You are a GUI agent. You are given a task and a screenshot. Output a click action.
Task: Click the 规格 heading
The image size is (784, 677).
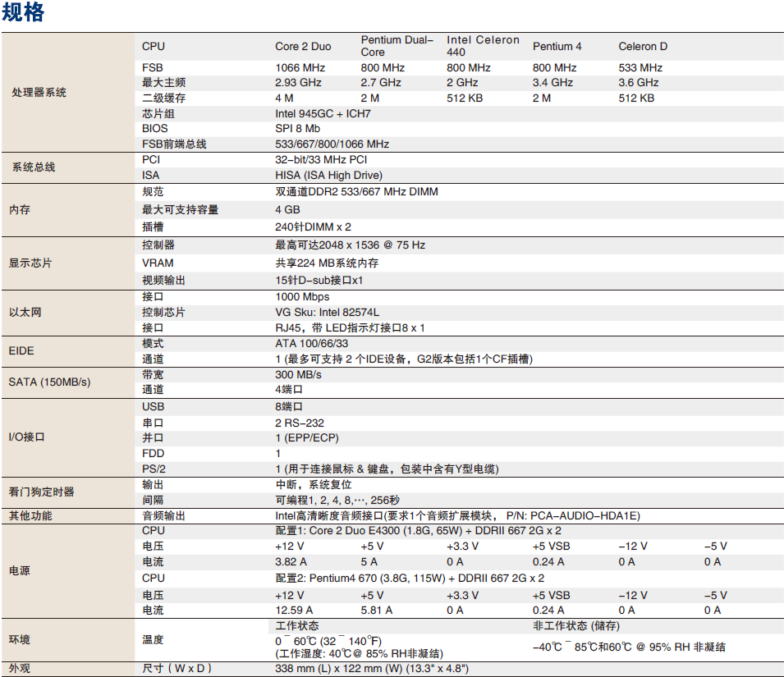[x=23, y=11]
